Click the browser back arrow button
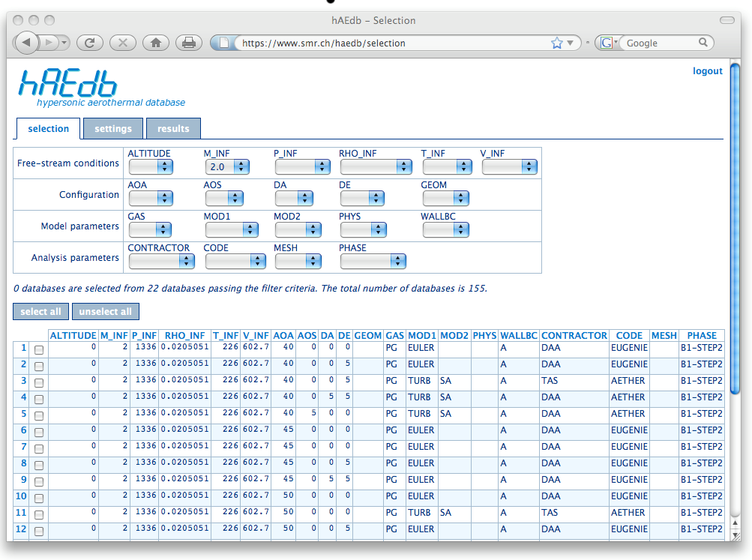This screenshot has width=752, height=560. 26,43
